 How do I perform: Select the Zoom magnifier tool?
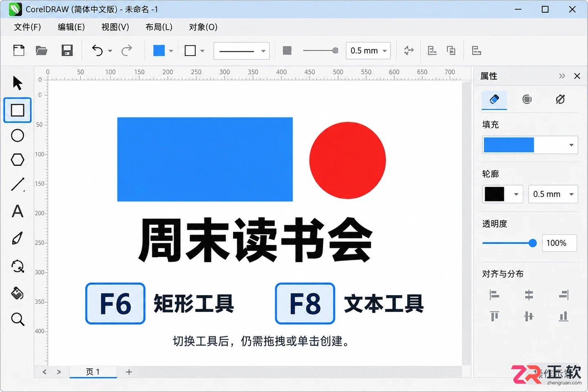pyautogui.click(x=18, y=319)
